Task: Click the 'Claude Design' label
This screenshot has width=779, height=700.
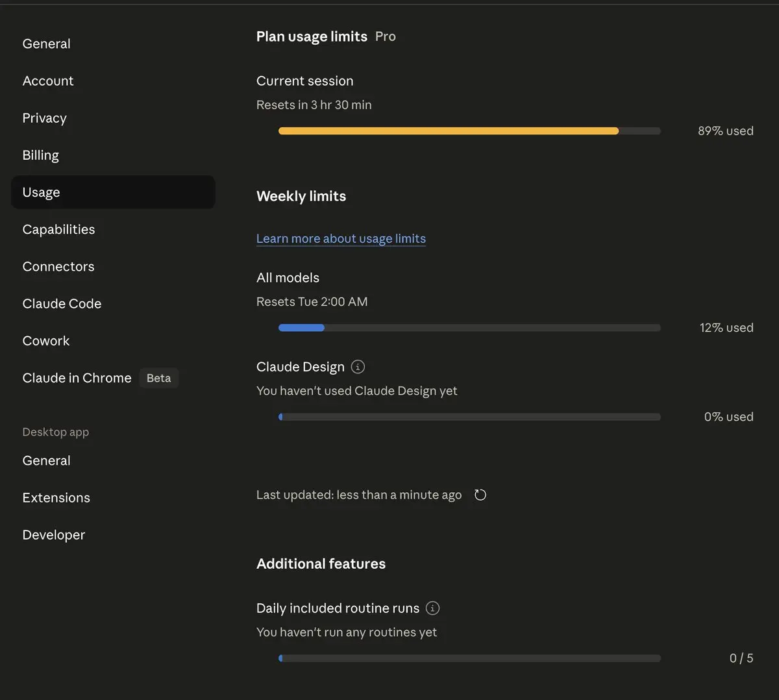Action: (301, 367)
